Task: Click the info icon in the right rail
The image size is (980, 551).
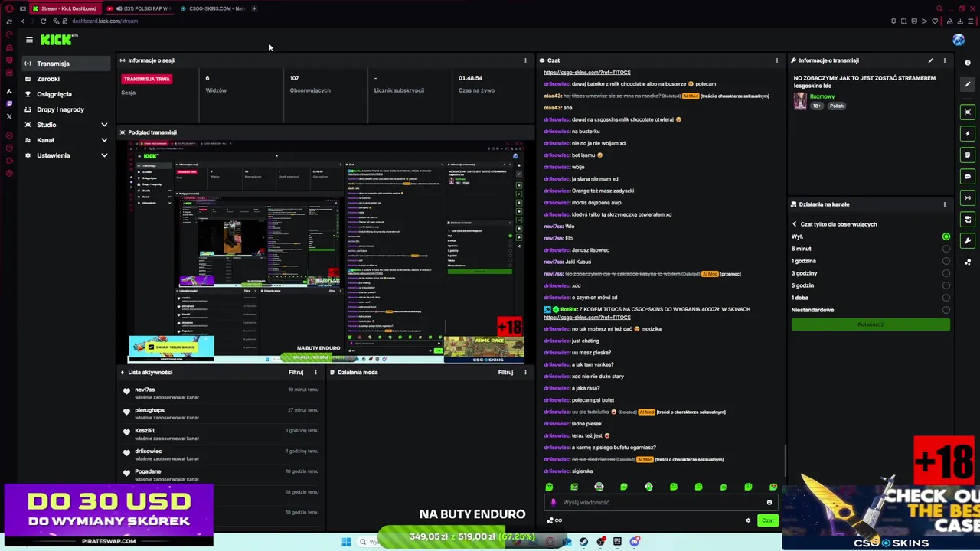Action: tap(968, 63)
